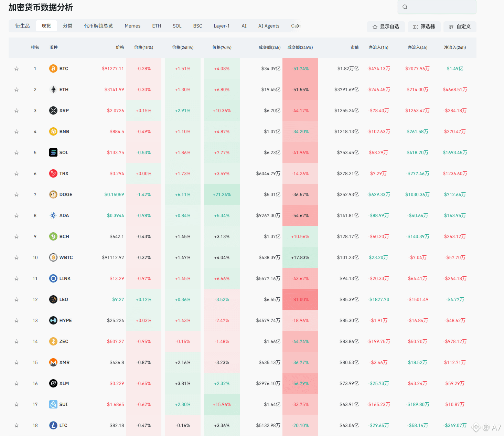Click BCH +10.56% volume change cell
Viewport: 504px width, 436px height.
[300, 236]
